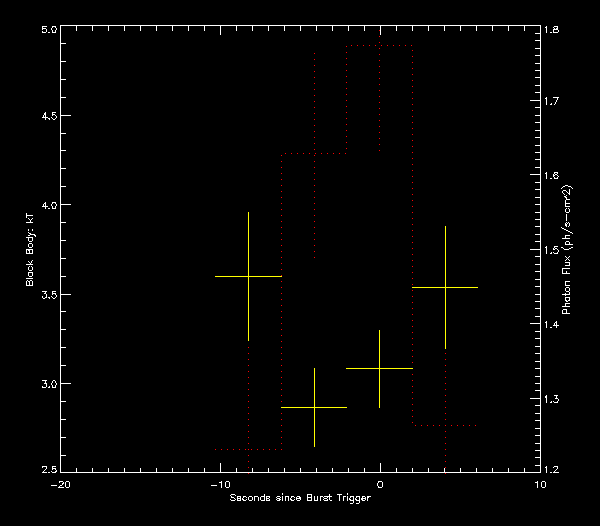Screen dimensions: 600x526
Task: Select the data point at 0 seconds
Action: (x=379, y=368)
